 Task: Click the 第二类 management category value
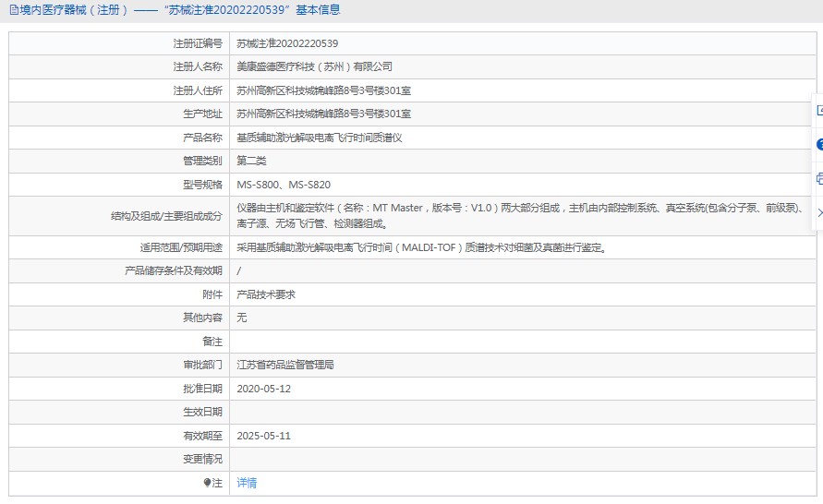click(251, 161)
